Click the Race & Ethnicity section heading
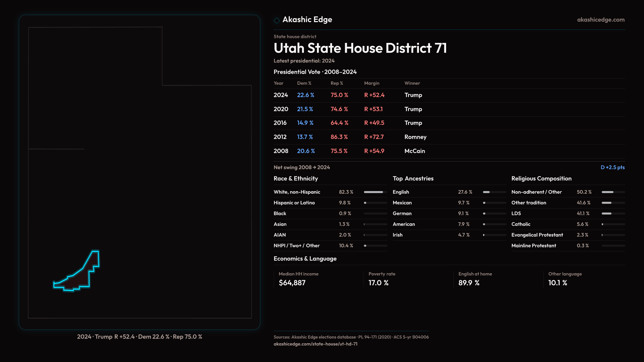This screenshot has width=644, height=362. click(296, 179)
